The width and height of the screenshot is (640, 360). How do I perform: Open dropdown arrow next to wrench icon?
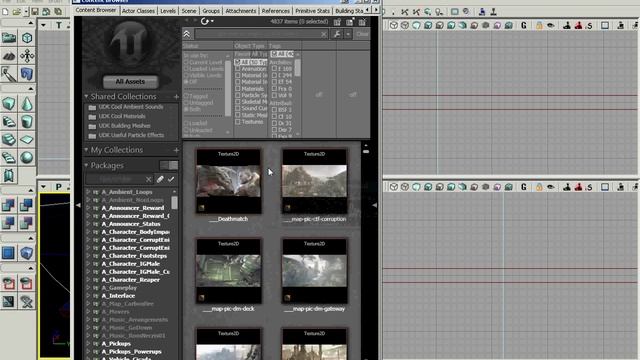click(348, 34)
